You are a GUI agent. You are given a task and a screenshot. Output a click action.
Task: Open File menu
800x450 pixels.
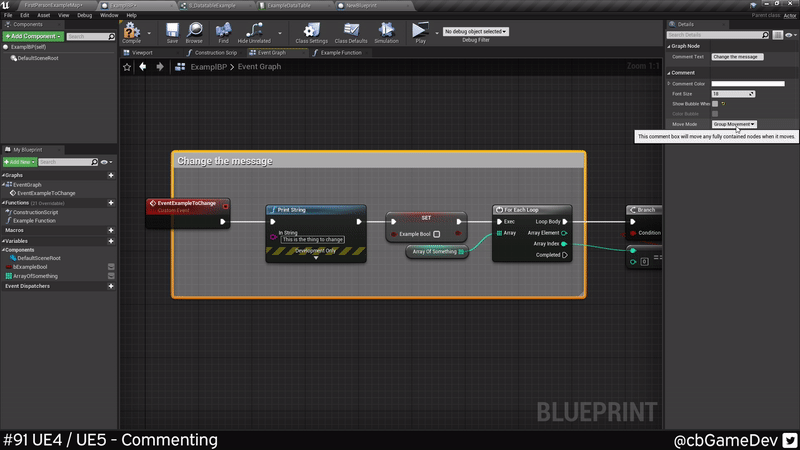[x=8, y=15]
